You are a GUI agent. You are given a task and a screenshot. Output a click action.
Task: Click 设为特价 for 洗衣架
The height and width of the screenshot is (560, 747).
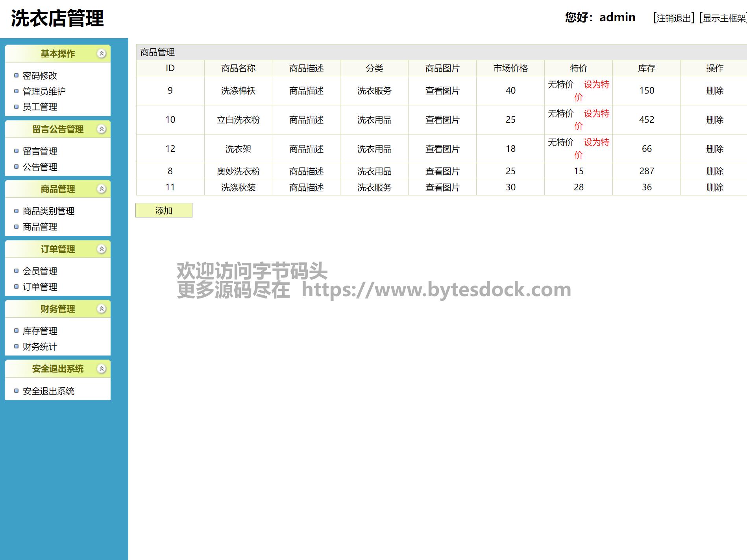coord(596,142)
